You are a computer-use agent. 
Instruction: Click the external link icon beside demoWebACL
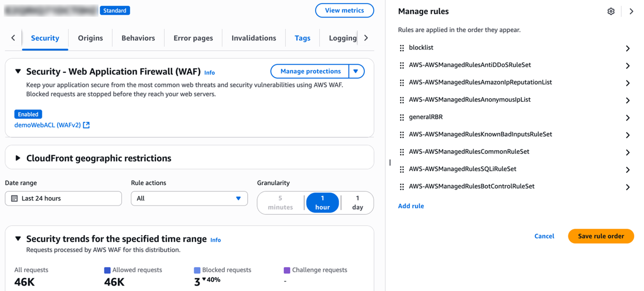click(86, 125)
